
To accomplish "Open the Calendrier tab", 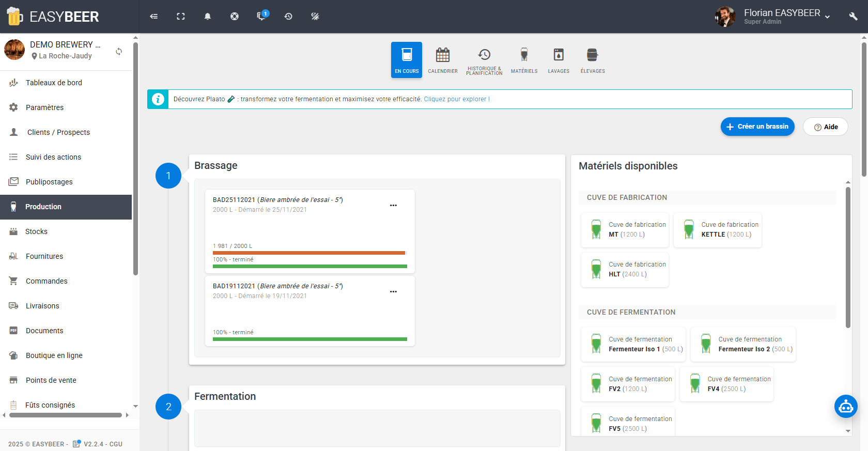I will click(x=443, y=60).
